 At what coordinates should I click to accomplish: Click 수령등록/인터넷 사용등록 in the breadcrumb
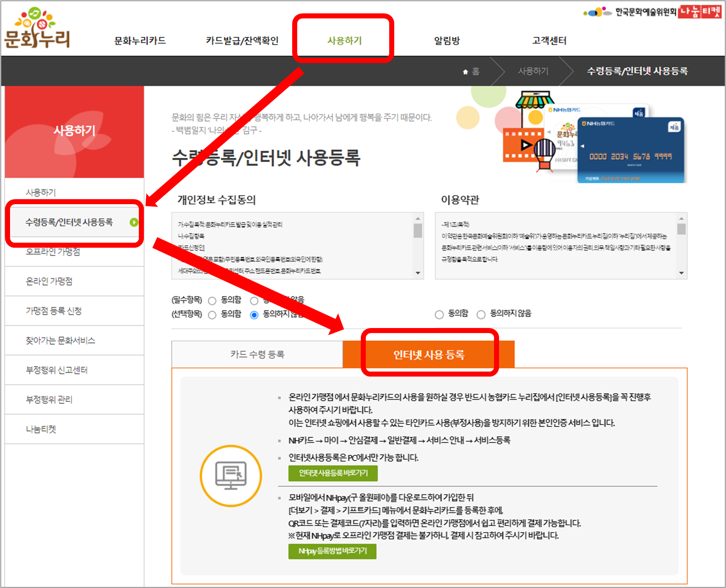[637, 71]
